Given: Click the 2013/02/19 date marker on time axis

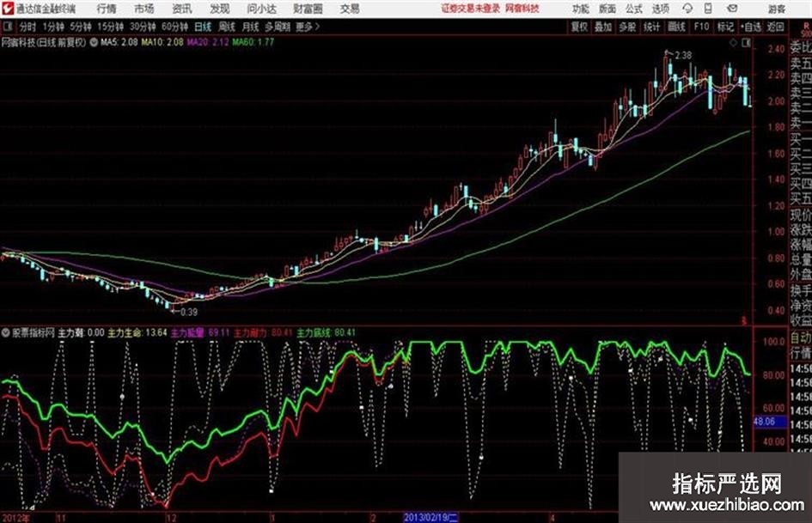Looking at the screenshot, I should point(430,517).
